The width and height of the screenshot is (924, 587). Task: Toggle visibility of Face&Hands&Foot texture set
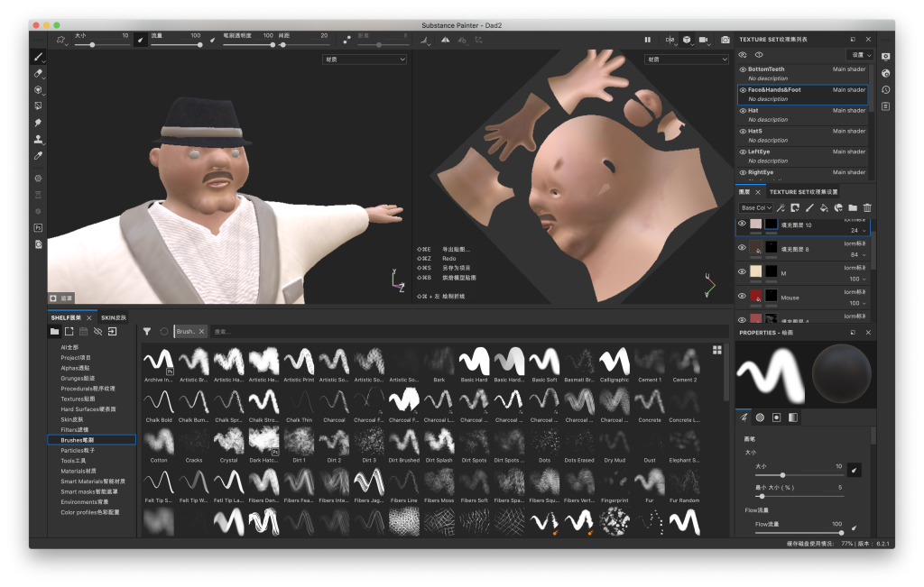pyautogui.click(x=743, y=90)
